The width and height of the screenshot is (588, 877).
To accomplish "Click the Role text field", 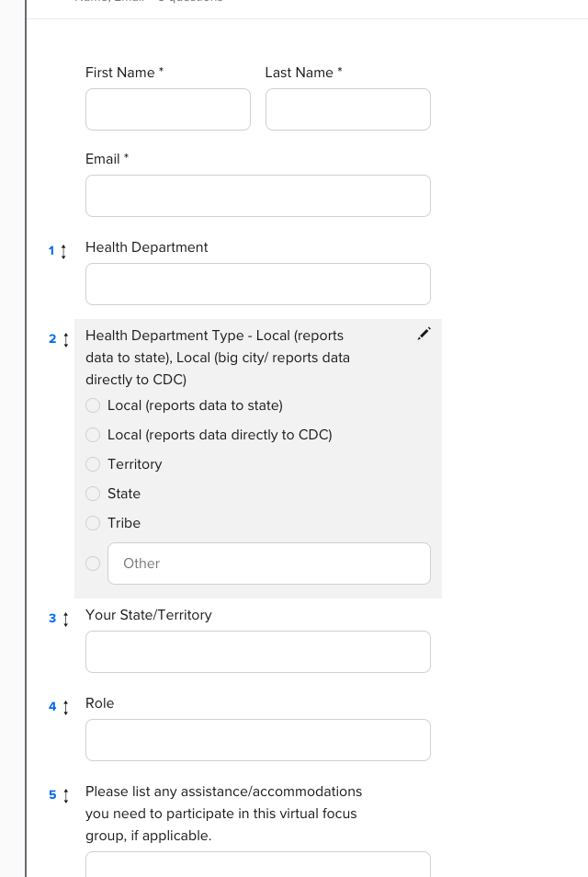I will tap(257, 740).
